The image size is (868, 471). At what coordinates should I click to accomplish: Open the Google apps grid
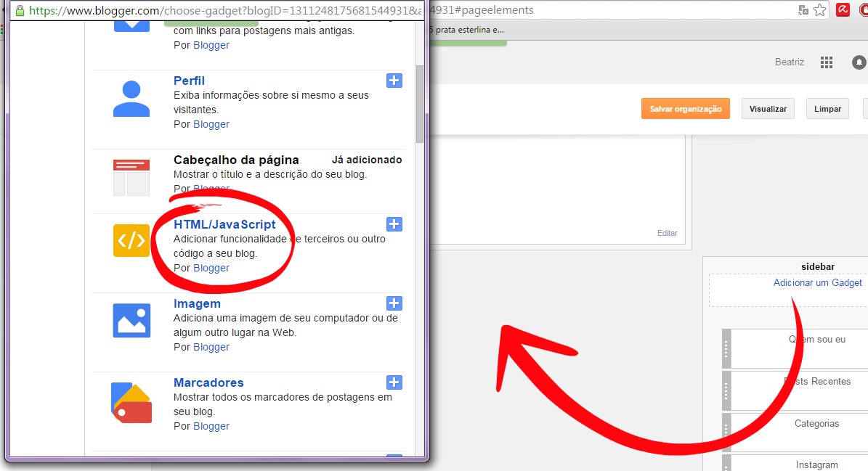(x=827, y=62)
